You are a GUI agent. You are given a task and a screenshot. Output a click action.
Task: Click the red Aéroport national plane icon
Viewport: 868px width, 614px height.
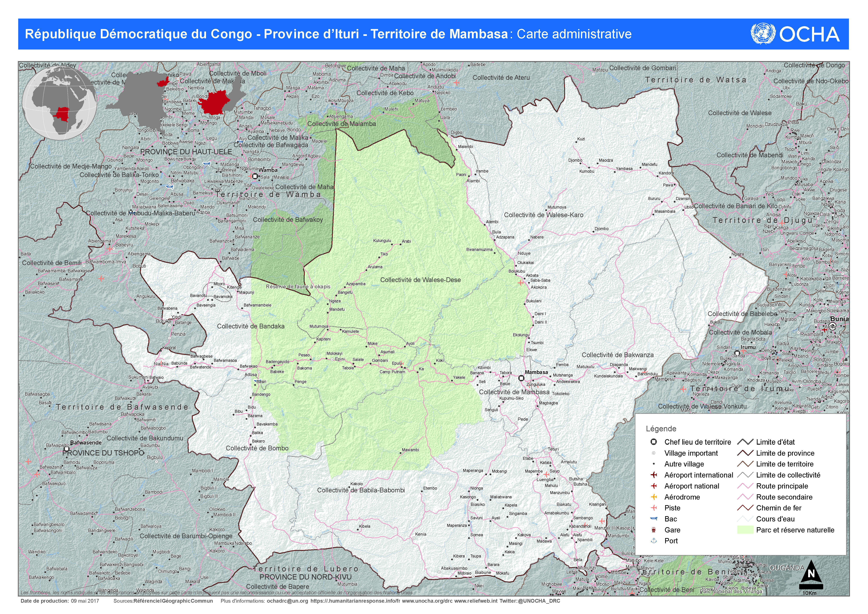click(654, 486)
